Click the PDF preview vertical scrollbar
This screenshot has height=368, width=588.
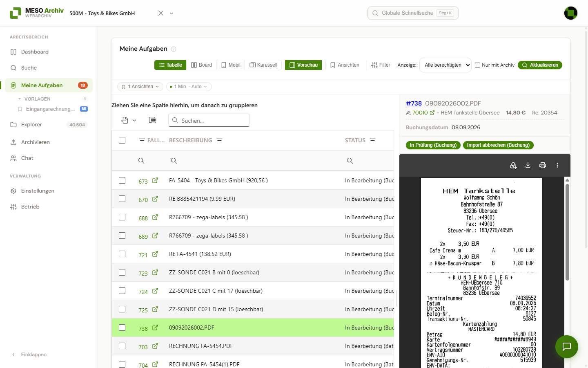pos(567,232)
